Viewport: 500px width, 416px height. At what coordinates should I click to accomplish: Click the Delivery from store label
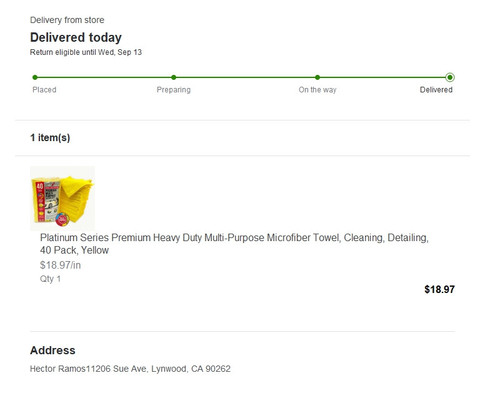pos(67,20)
